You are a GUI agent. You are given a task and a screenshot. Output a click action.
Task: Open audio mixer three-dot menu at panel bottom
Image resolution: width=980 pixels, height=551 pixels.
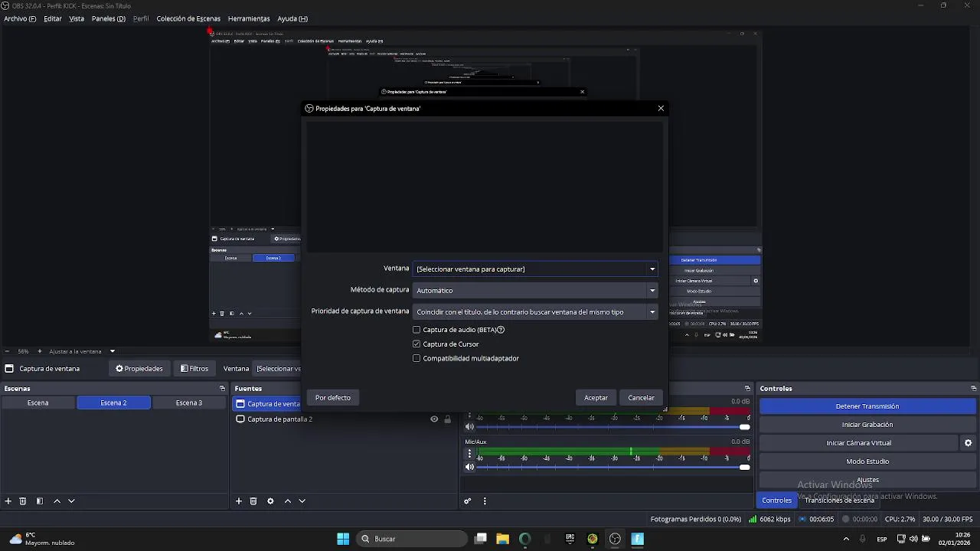(485, 501)
